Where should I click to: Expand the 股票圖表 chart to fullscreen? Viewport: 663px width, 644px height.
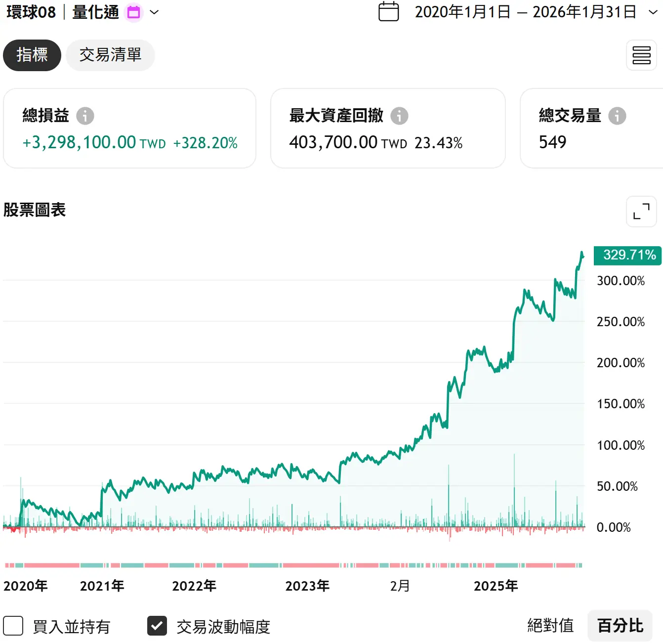pos(641,212)
